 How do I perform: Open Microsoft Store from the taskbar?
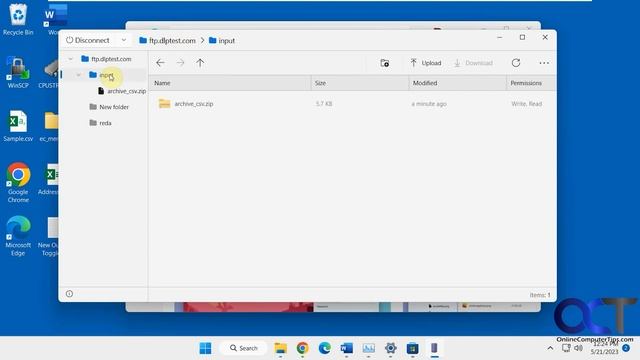click(x=413, y=348)
